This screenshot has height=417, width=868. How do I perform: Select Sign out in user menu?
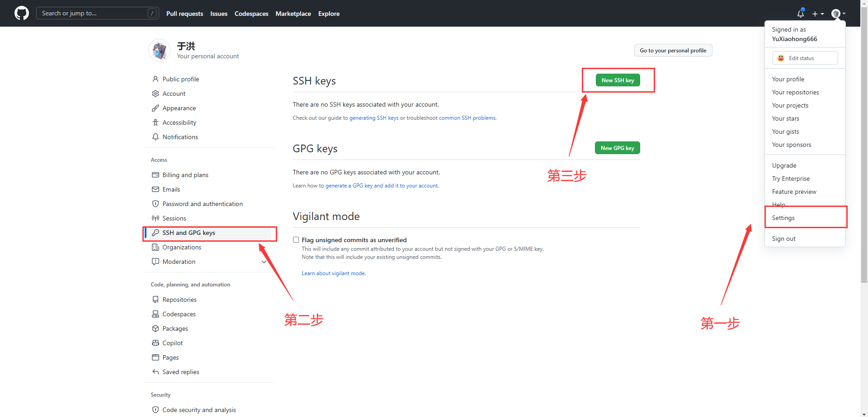805,239
